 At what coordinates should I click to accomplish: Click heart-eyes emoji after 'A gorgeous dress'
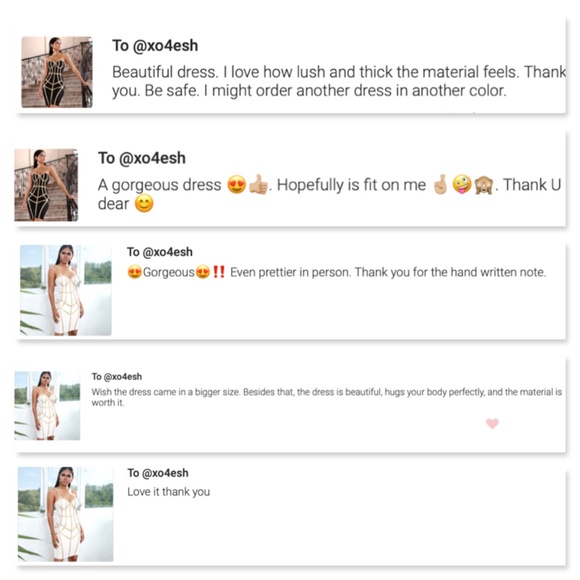pos(237,184)
